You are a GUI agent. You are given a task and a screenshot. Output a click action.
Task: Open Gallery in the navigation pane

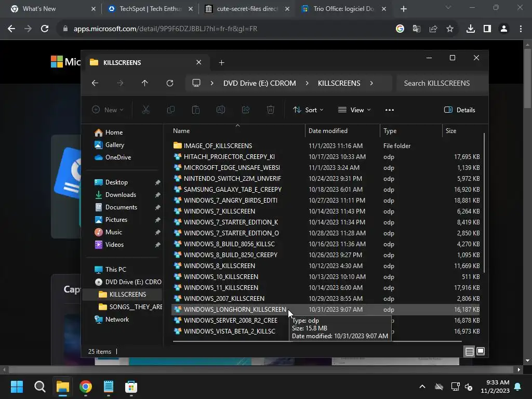[122, 145]
